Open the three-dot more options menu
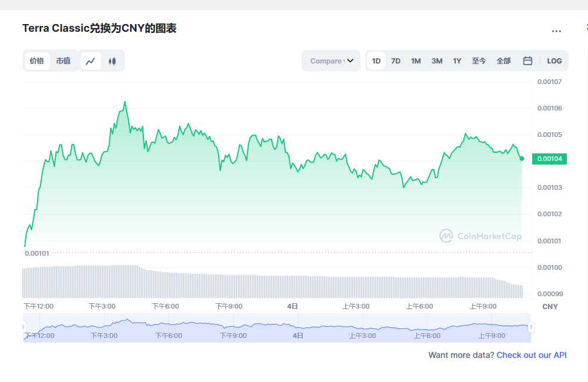 point(556,31)
